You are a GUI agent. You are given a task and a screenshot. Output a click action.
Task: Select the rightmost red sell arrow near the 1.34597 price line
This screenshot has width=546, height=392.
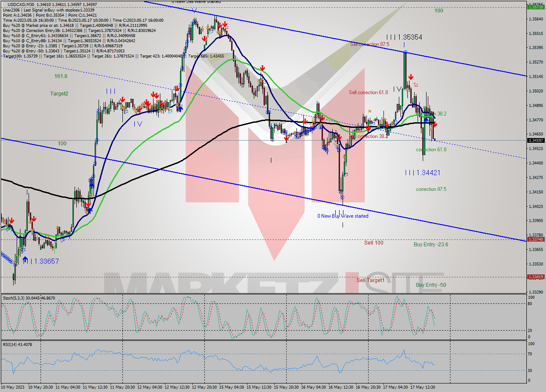435,124
